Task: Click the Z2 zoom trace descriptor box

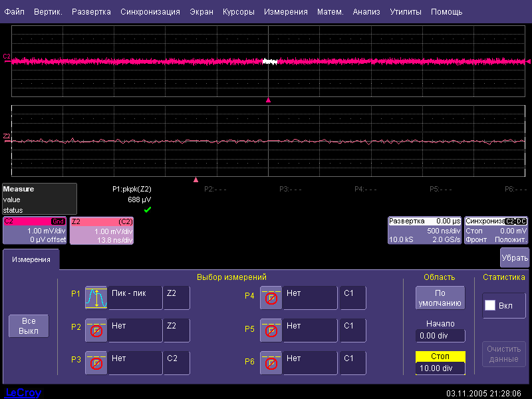Action: click(101, 230)
